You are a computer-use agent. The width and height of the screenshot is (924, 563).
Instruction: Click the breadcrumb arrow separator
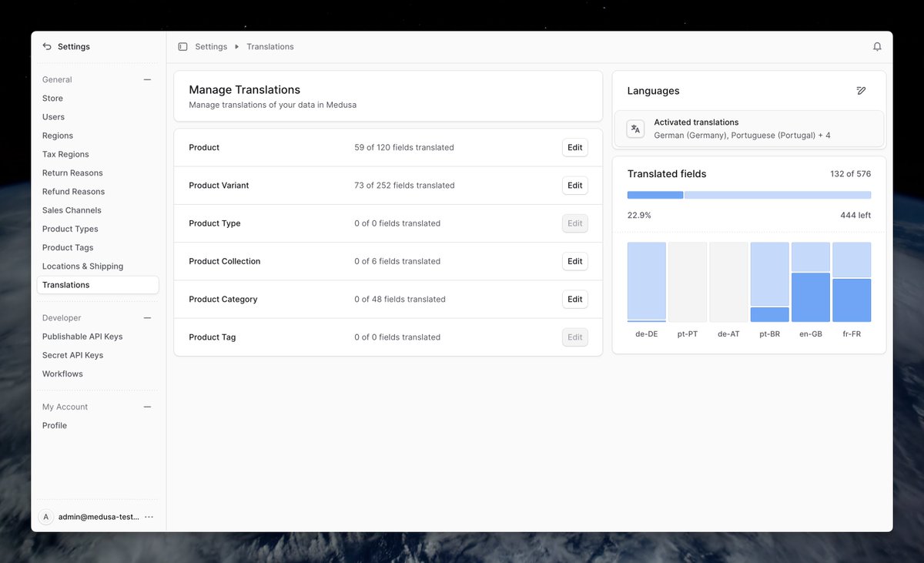tap(237, 47)
